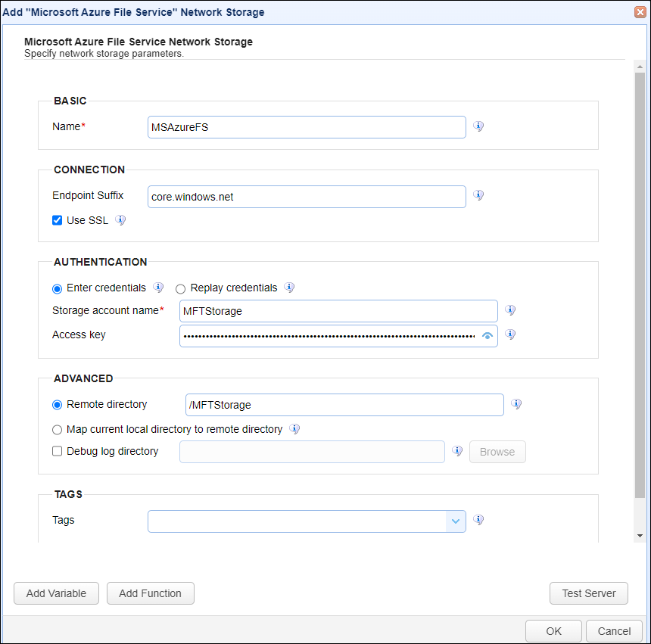Reveal the Access key with eye icon
This screenshot has width=651, height=644.
click(487, 336)
